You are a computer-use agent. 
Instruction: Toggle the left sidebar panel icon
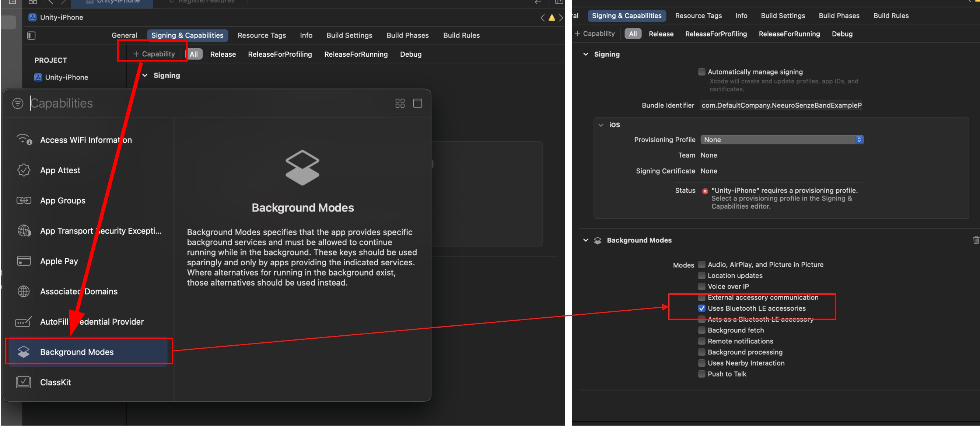point(32,35)
